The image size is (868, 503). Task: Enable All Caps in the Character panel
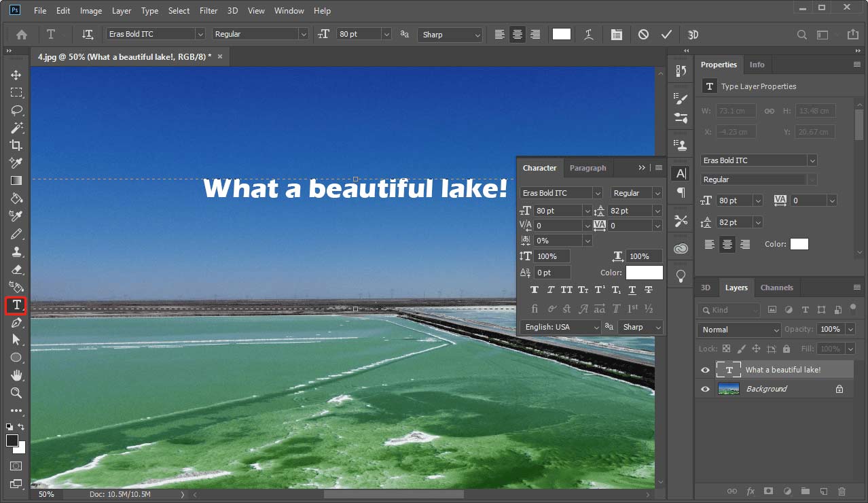(566, 290)
